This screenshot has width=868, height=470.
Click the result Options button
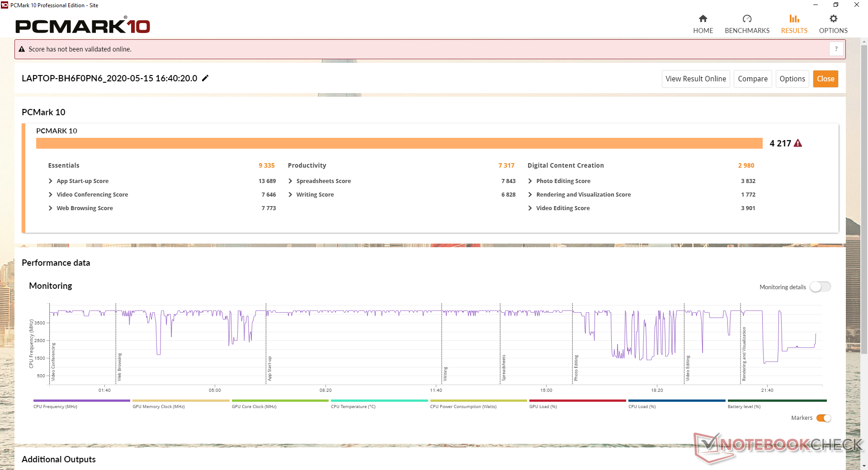click(792, 79)
